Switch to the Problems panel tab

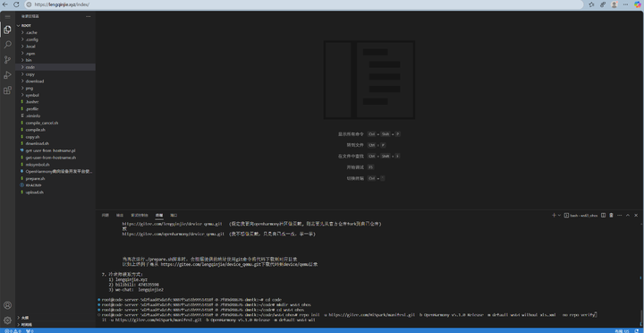tap(106, 215)
